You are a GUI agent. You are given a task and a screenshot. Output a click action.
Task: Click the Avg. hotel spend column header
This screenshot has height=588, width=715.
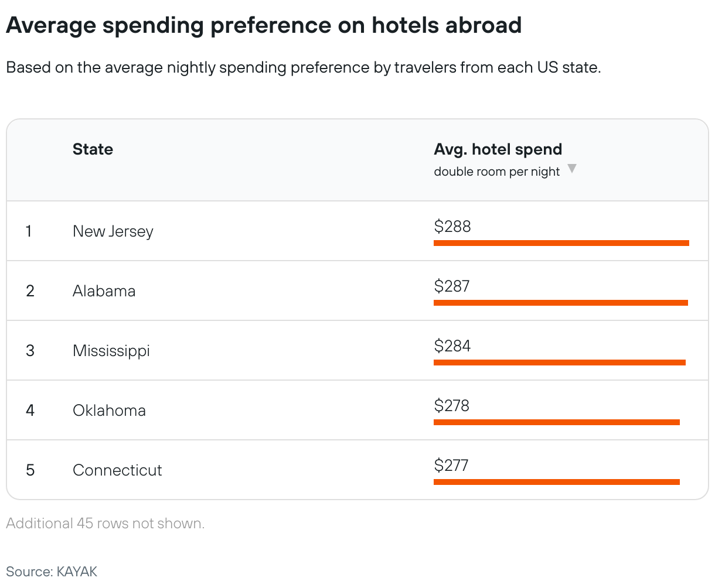498,149
